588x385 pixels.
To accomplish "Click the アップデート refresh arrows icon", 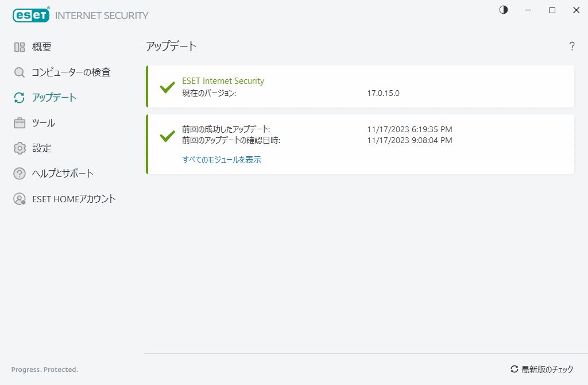I will point(19,97).
